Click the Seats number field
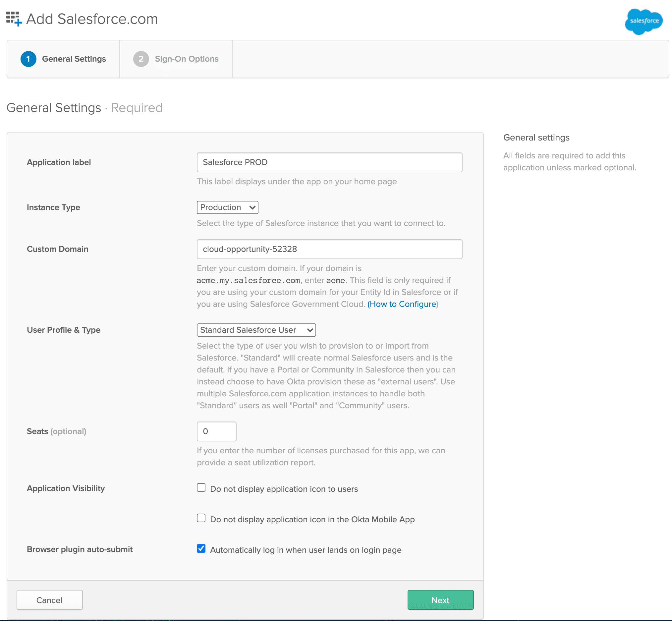The image size is (672, 621). tap(217, 431)
